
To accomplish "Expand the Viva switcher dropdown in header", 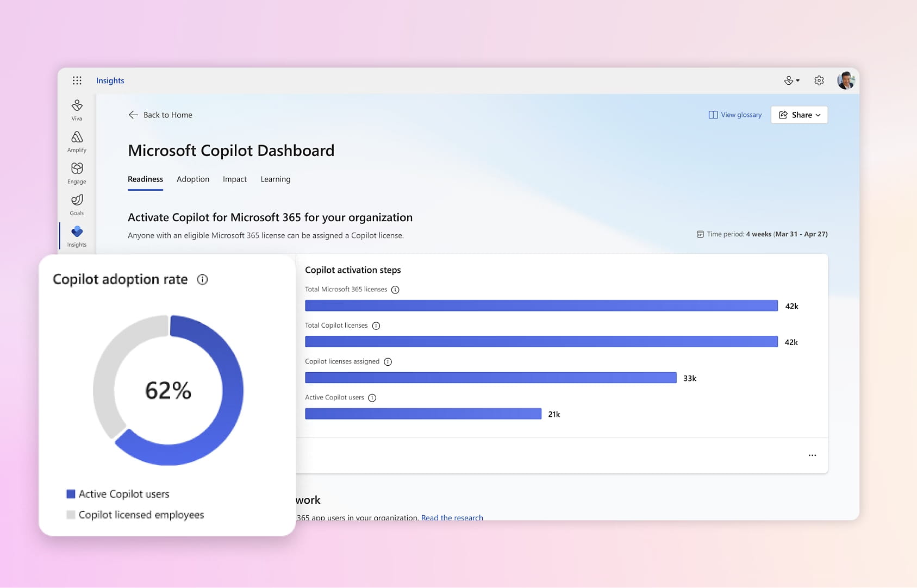I will tap(792, 80).
